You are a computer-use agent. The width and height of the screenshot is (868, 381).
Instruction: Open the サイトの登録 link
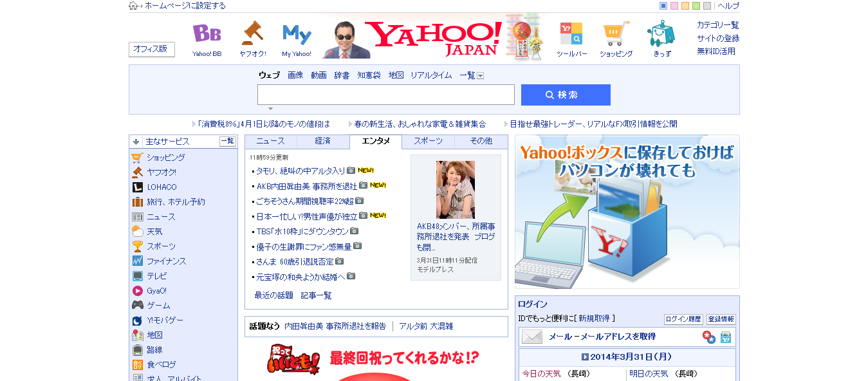[718, 38]
